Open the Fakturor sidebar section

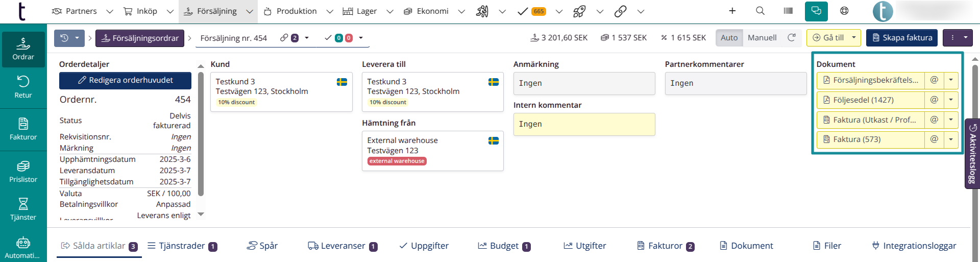point(23,129)
